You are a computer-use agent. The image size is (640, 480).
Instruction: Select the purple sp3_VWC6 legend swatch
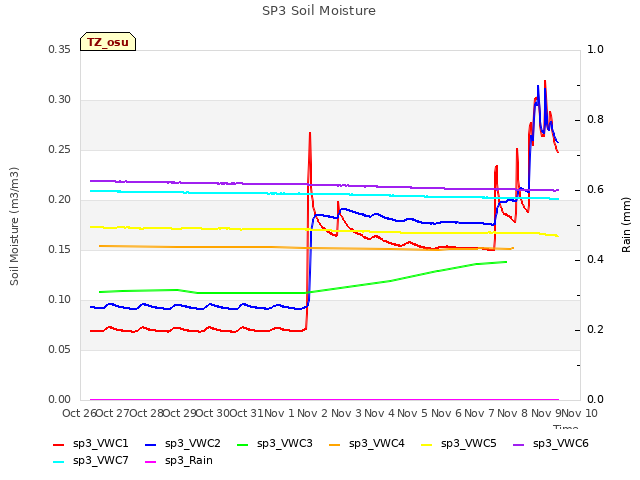pyautogui.click(x=518, y=444)
